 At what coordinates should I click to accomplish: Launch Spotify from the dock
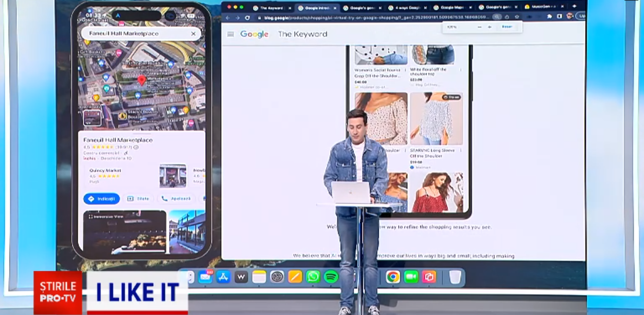click(x=331, y=277)
